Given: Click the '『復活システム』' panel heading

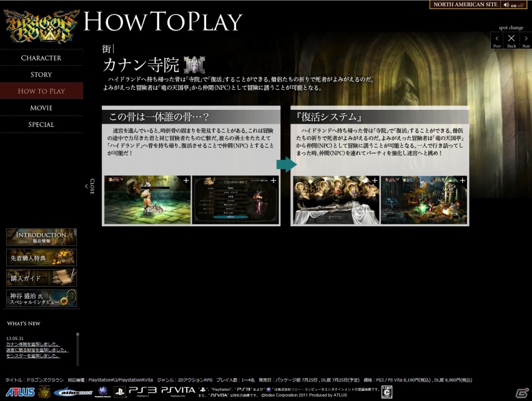Looking at the screenshot, I should 329,117.
